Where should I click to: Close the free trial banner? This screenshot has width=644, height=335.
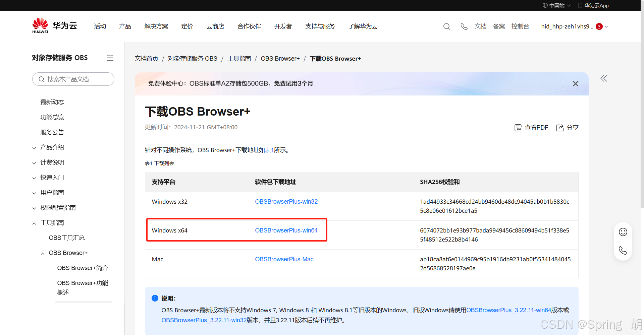[x=576, y=83]
